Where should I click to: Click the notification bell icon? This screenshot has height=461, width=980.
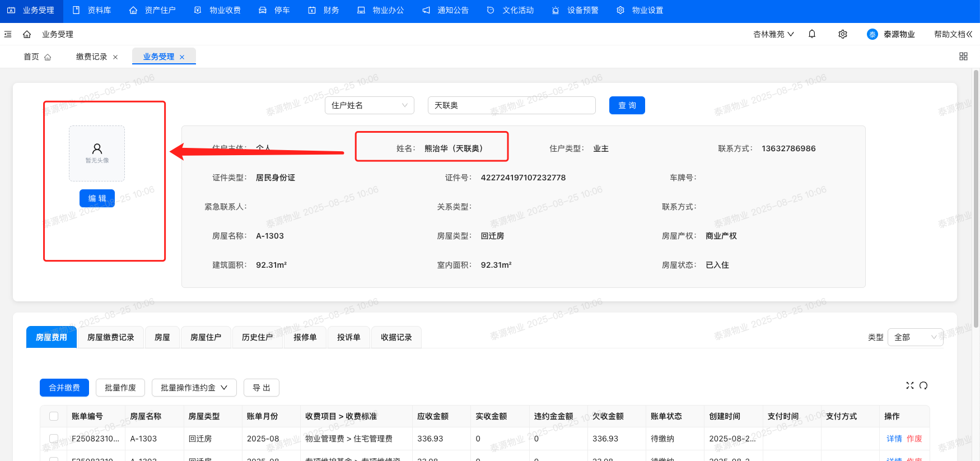point(812,34)
